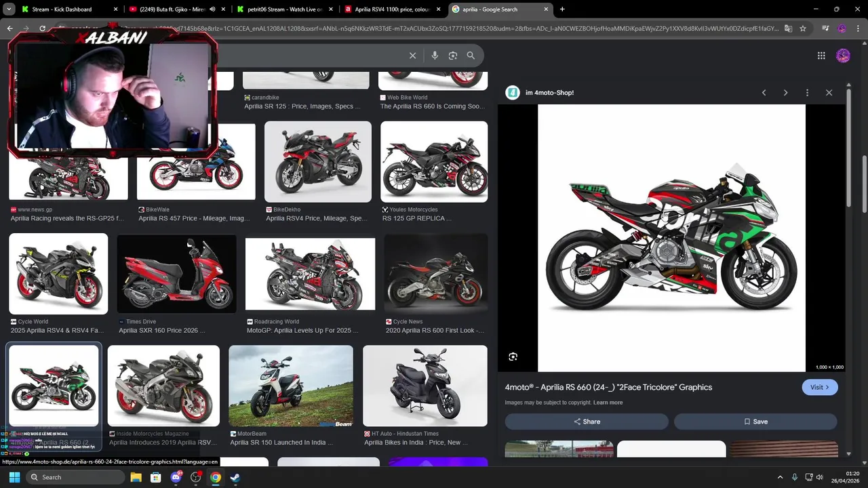Click Google Chrome taskbar icon
868x488 pixels.
pos(215,477)
